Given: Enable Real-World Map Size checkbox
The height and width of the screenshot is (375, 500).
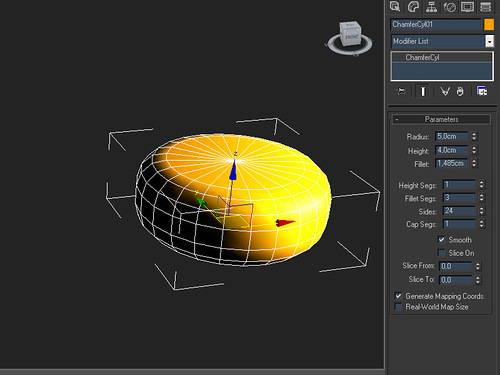Looking at the screenshot, I should coord(398,306).
